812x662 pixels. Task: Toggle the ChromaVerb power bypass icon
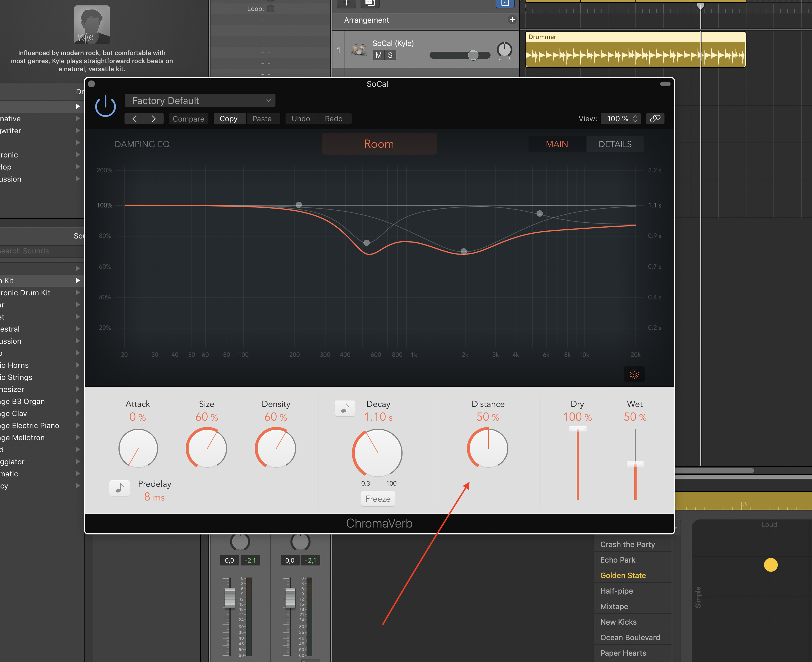click(x=105, y=106)
